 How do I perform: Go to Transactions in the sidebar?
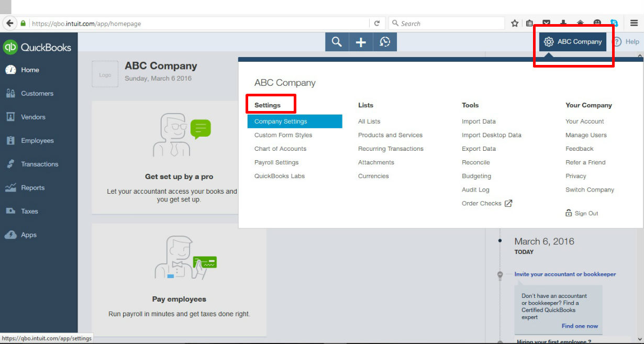(x=39, y=164)
